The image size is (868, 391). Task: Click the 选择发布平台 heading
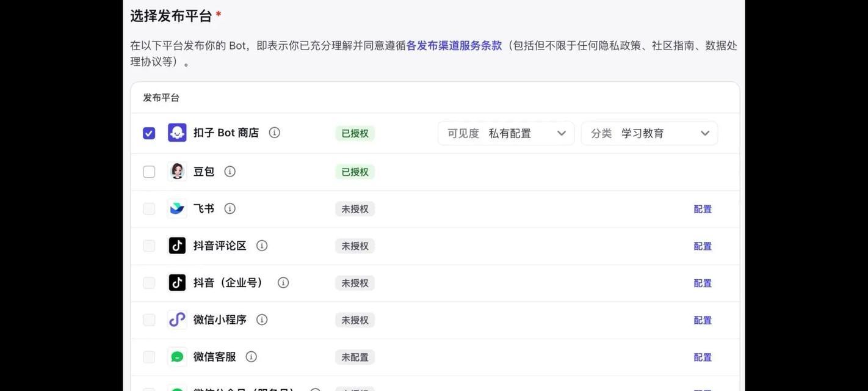tap(171, 16)
